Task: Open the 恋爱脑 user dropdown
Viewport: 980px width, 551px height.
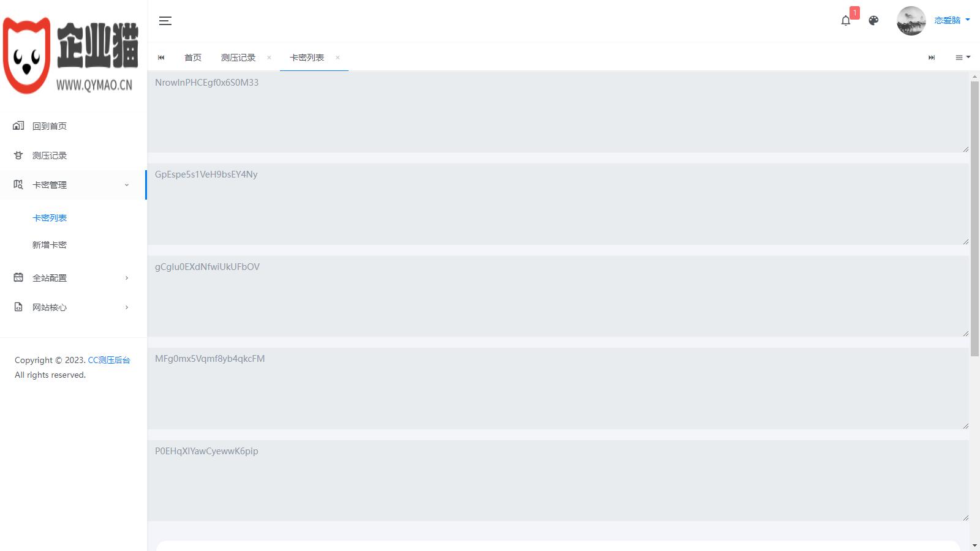Action: pyautogui.click(x=952, y=21)
